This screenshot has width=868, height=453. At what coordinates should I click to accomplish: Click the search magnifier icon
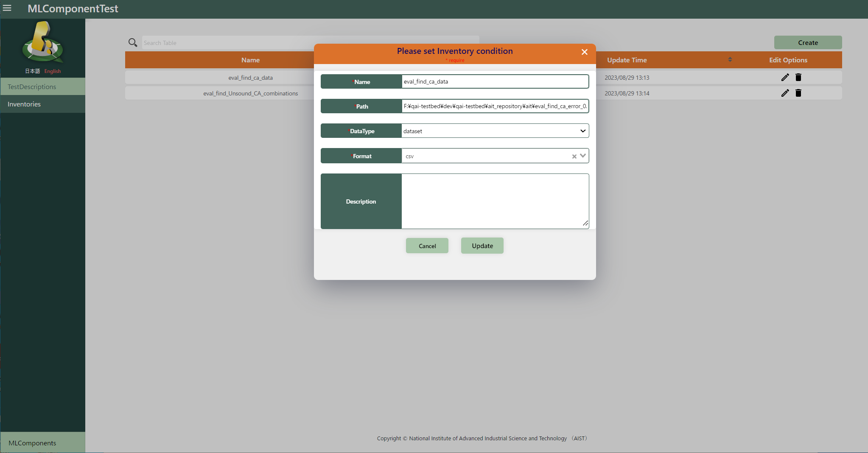click(x=132, y=42)
